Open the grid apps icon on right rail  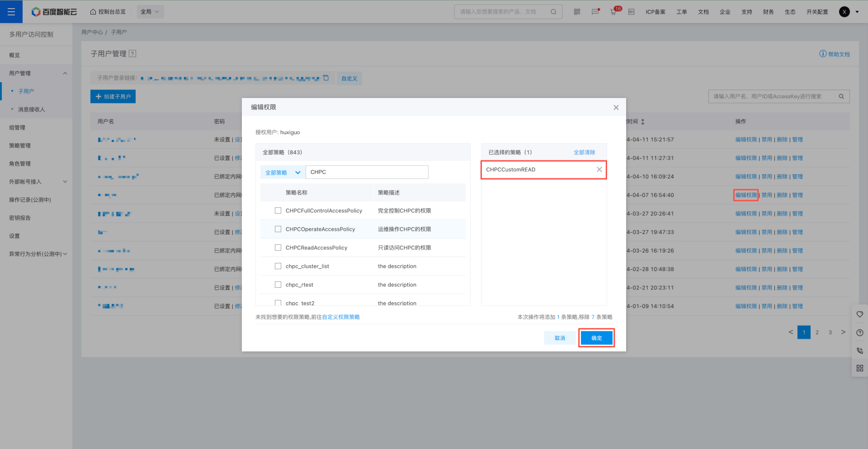coord(860,369)
